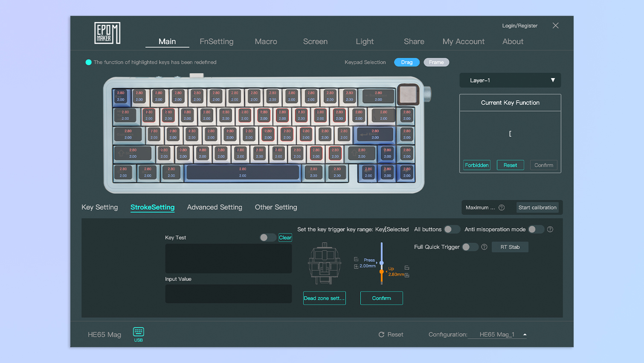The width and height of the screenshot is (644, 363).
Task: Open the Advanced Setting tab
Action: tap(215, 207)
